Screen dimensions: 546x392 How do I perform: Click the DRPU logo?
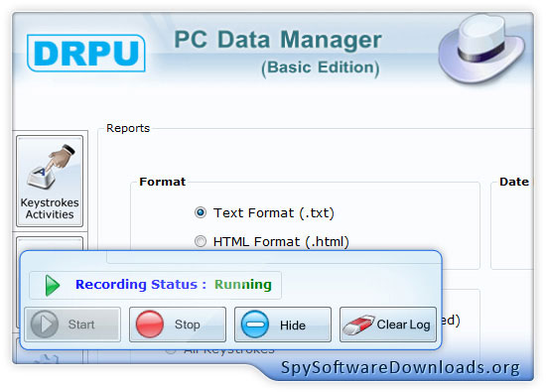click(86, 53)
